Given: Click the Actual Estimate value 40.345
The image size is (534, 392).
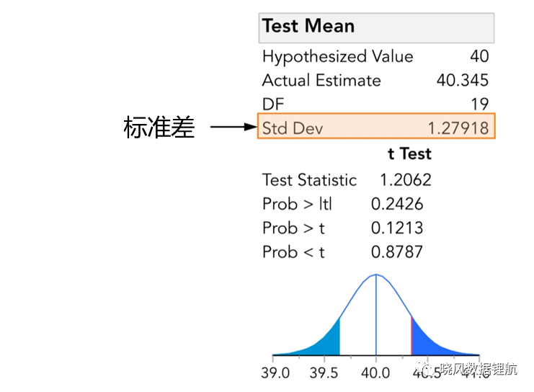Looking at the screenshot, I should [463, 81].
